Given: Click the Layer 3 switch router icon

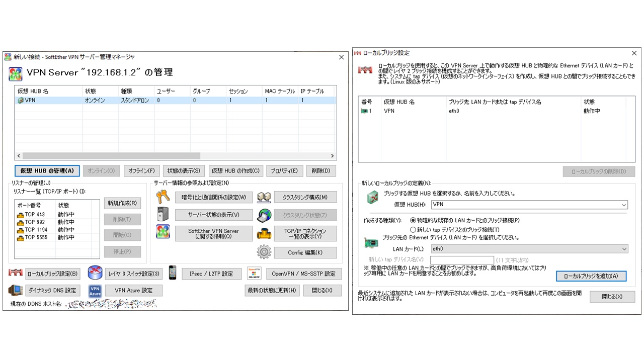Looking at the screenshot, I should pyautogui.click(x=95, y=273).
